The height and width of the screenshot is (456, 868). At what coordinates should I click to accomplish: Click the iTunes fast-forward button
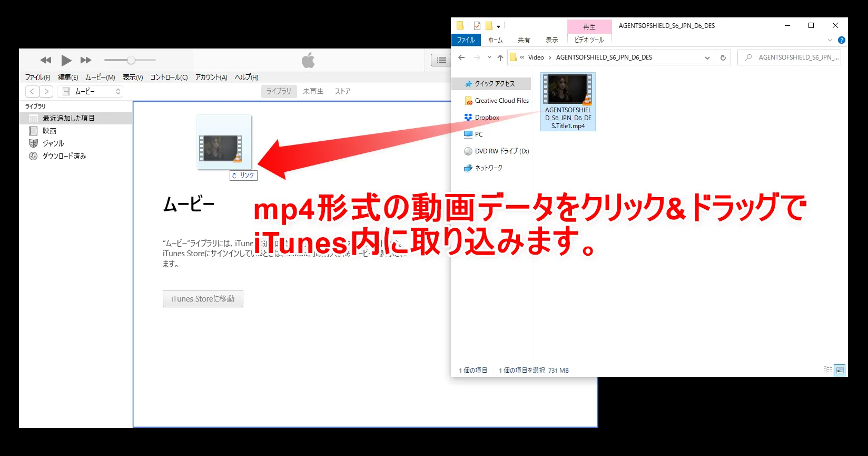pos(86,60)
